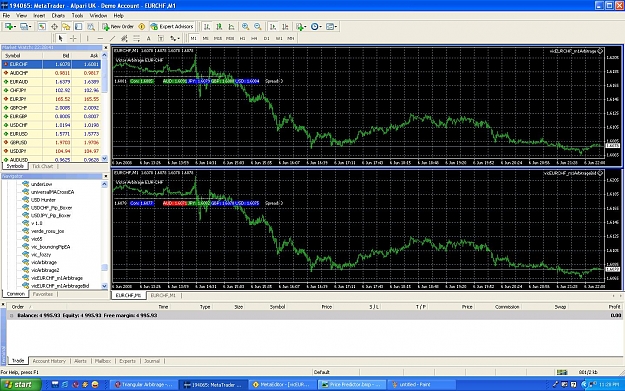Switch to Account History tab
Screen dimensions: 625x391
pyautogui.click(x=49, y=361)
